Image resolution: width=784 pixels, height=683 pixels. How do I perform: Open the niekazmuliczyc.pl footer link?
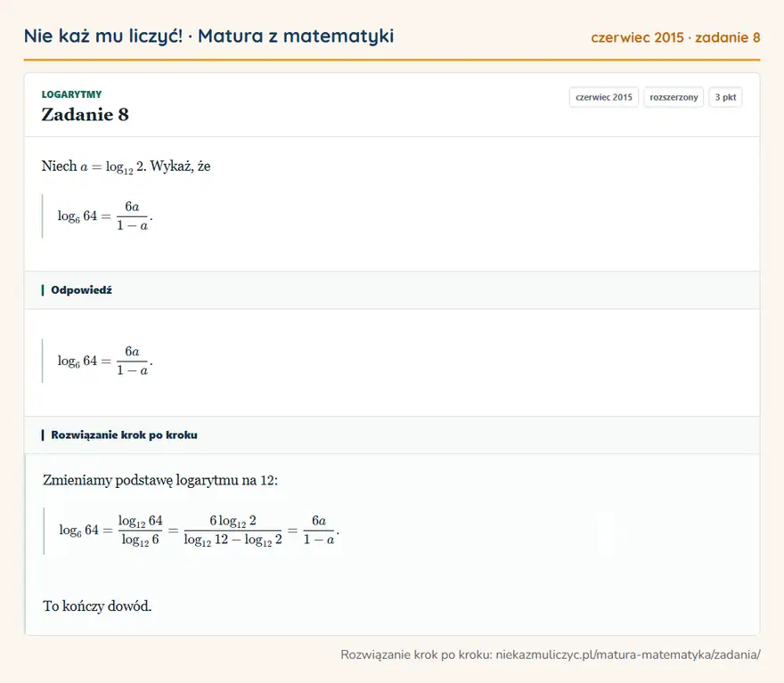tap(628, 655)
